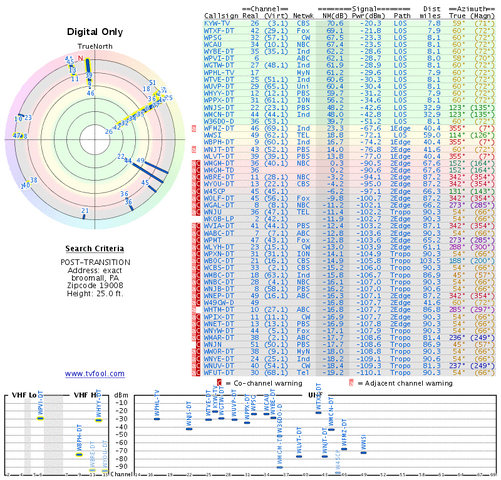The width and height of the screenshot is (501, 480).
Task: Click the adjacent channel warning legend icon
Action: click(x=351, y=383)
